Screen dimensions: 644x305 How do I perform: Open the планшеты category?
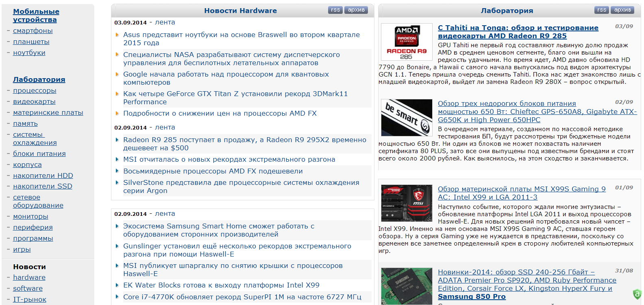click(x=31, y=42)
